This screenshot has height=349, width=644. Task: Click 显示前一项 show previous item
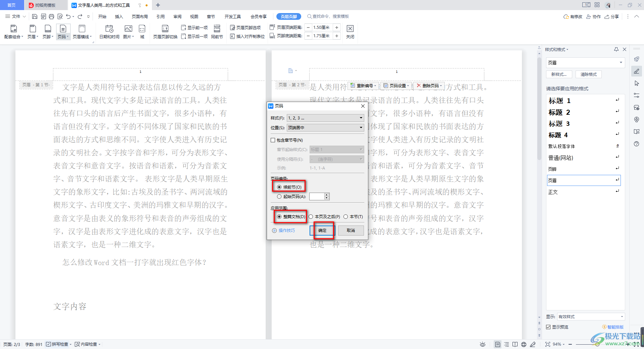[194, 28]
